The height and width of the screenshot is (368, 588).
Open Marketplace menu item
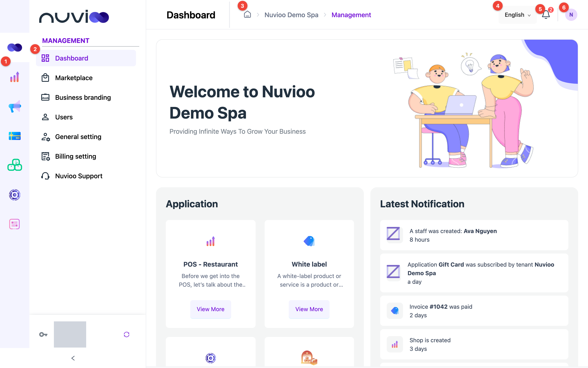click(86, 78)
